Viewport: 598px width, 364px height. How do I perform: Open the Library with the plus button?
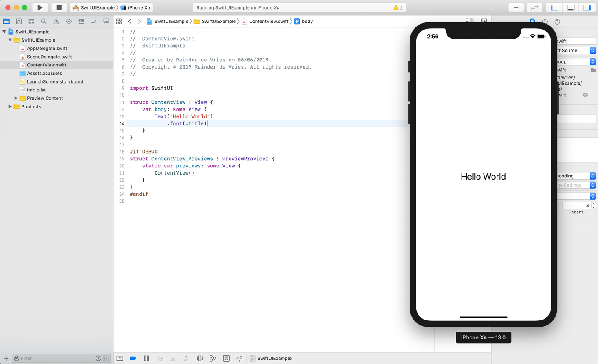tap(516, 7)
